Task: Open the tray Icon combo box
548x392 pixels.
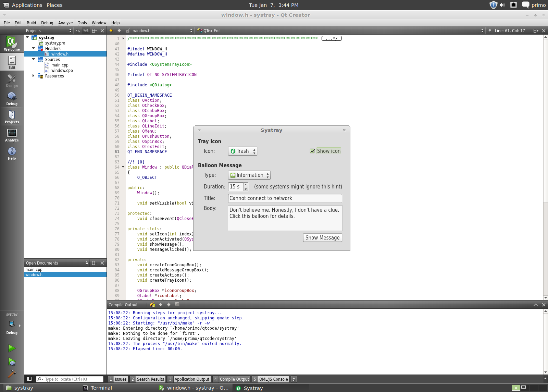Action: (242, 151)
